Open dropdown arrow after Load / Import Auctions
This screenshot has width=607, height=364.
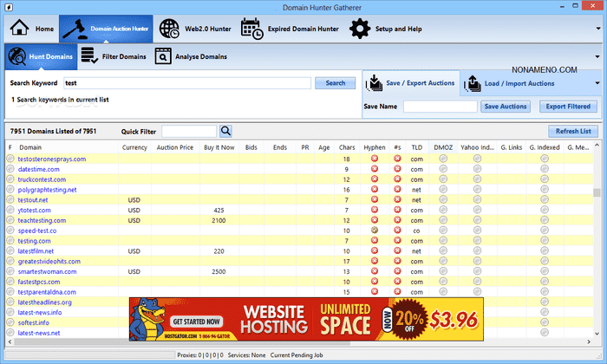tap(597, 83)
